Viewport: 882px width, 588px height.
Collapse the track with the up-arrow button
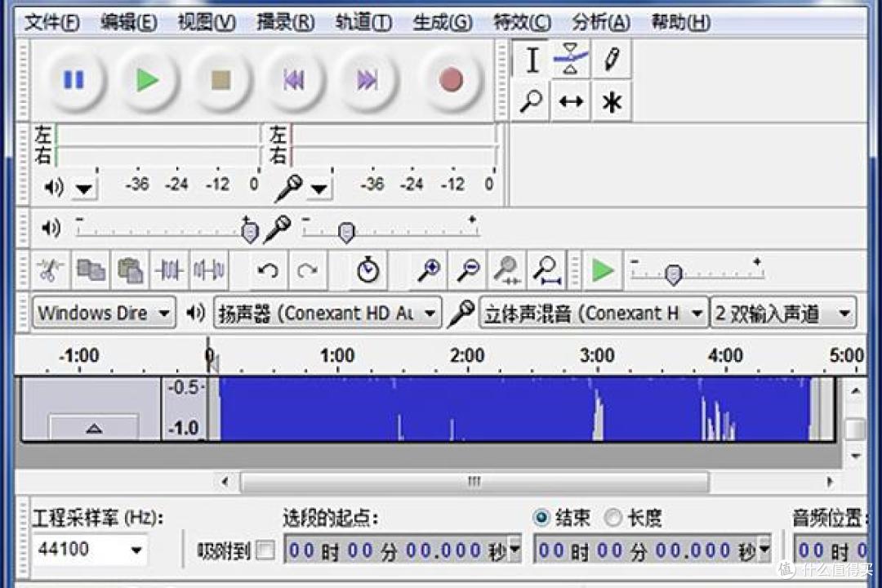(x=94, y=428)
